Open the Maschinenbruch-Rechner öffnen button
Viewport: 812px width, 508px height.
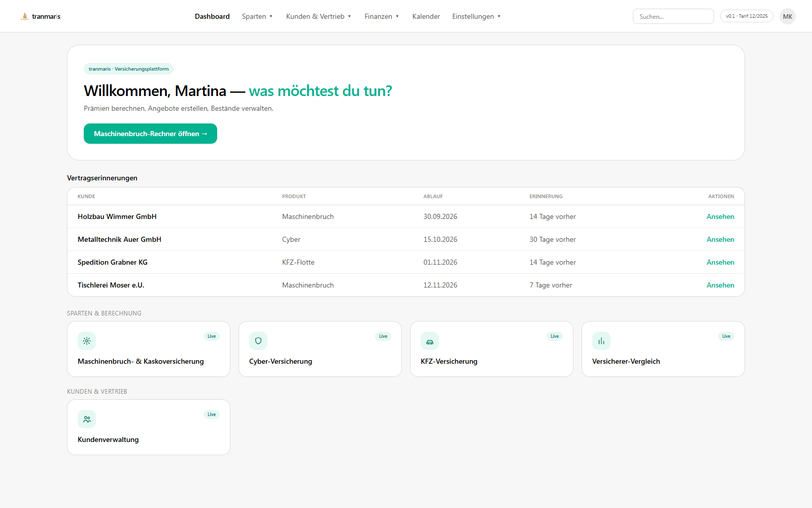[150, 134]
